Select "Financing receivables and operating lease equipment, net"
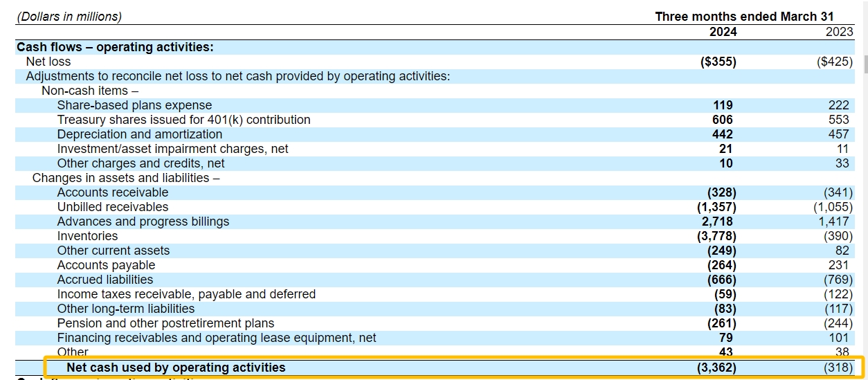 217,338
